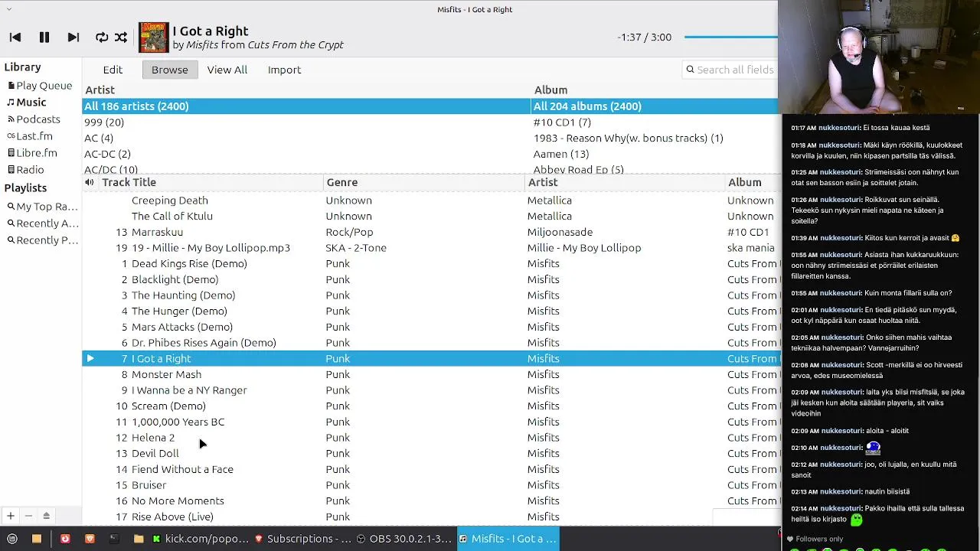Click the View All button
The image size is (980, 551).
point(227,70)
